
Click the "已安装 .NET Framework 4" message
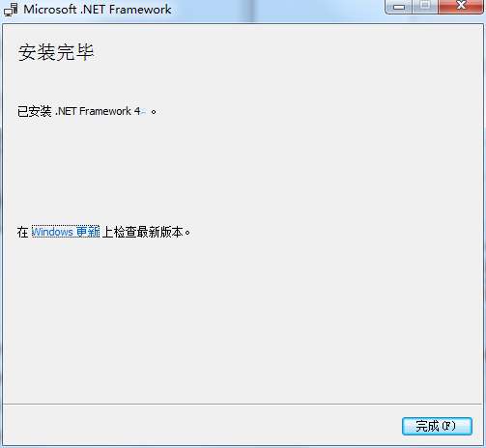tap(87, 111)
